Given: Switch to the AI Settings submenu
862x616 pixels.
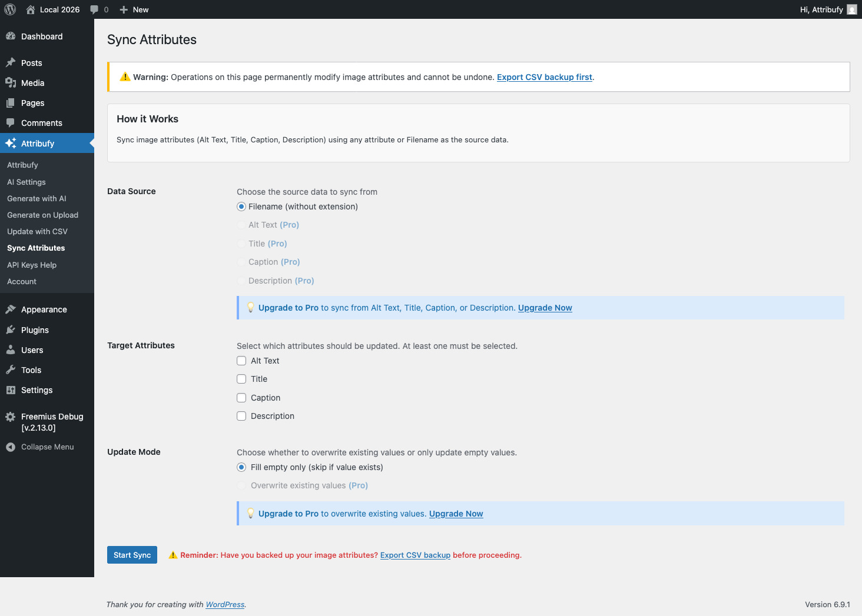Looking at the screenshot, I should 26,182.
